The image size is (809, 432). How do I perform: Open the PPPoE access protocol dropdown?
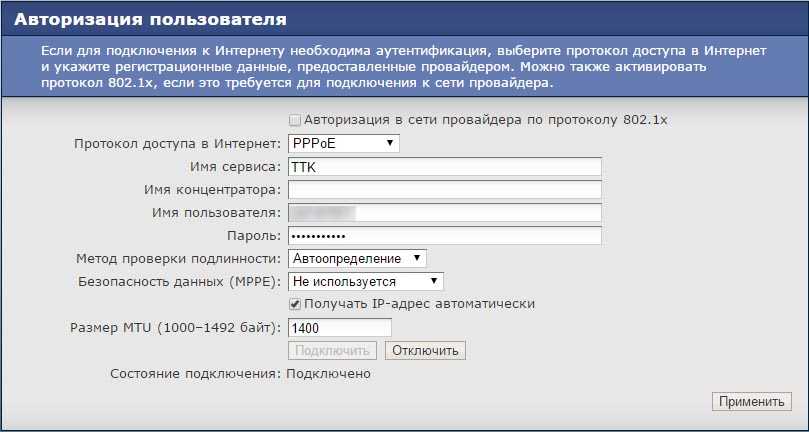pos(343,144)
